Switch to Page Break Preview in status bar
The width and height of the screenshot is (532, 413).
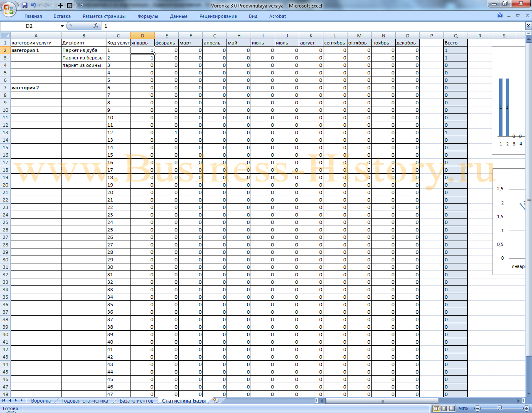[451, 408]
